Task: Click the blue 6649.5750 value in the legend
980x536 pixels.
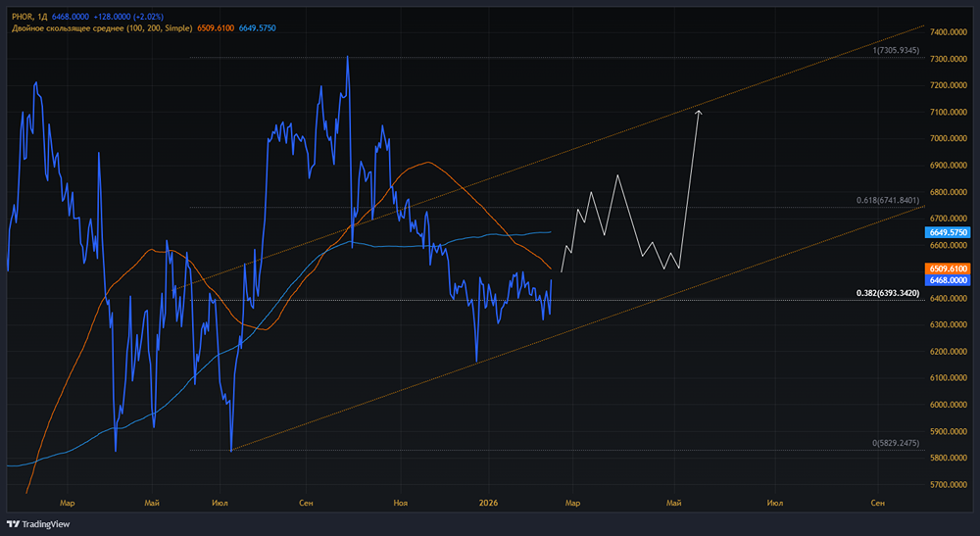Action: point(258,28)
